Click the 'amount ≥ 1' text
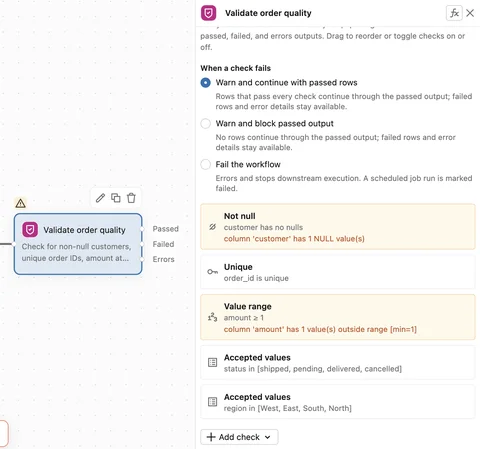This screenshot has width=480, height=449. [244, 318]
